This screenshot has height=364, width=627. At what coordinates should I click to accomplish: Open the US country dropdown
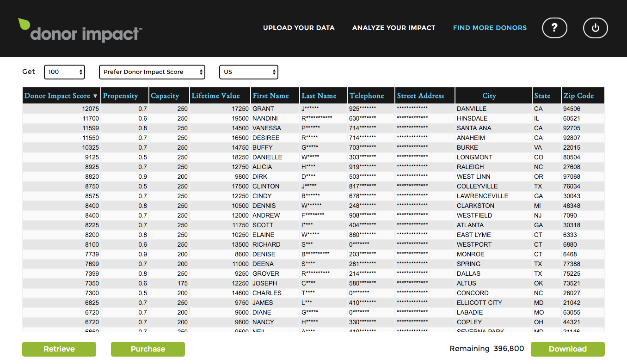tap(248, 72)
